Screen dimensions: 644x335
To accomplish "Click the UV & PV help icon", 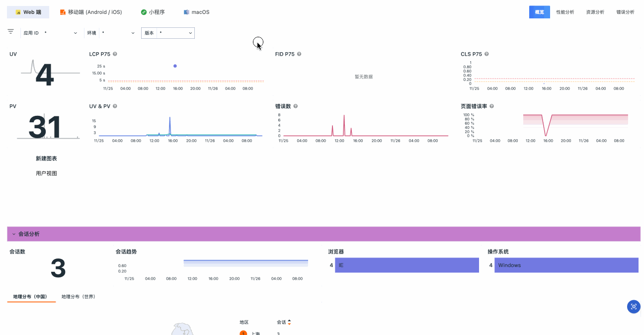I will tap(115, 106).
